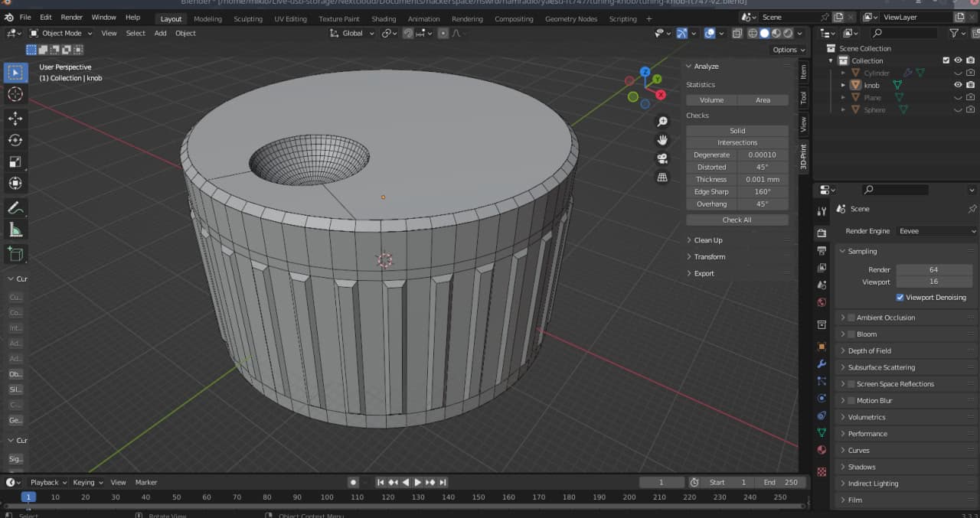This screenshot has width=980, height=518.
Task: Switch to the Shading workspace tab
Action: tap(384, 19)
